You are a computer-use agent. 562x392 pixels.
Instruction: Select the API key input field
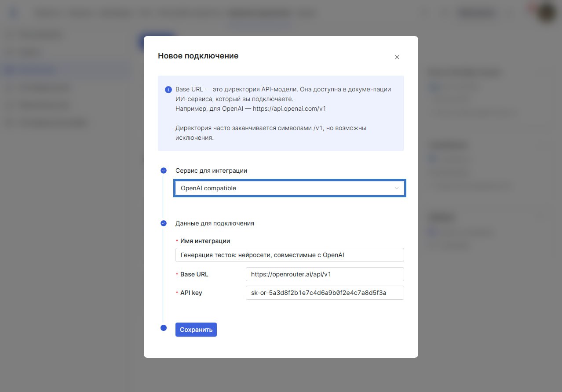[325, 293]
